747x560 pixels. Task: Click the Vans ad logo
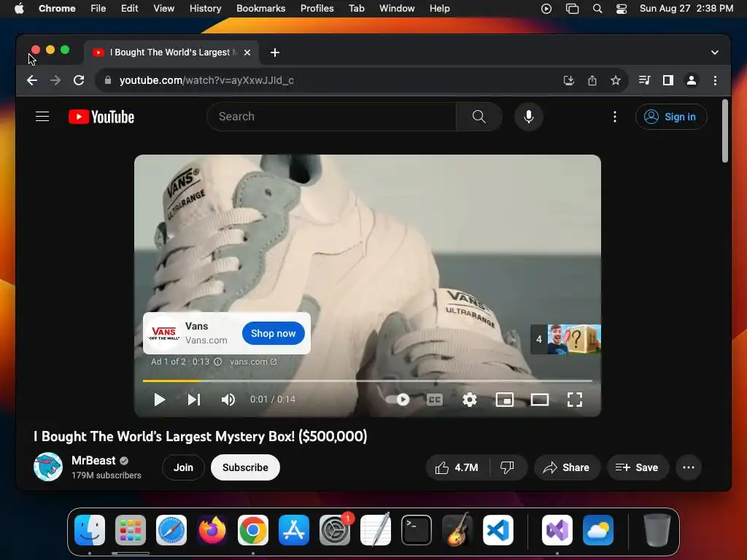pyautogui.click(x=163, y=333)
